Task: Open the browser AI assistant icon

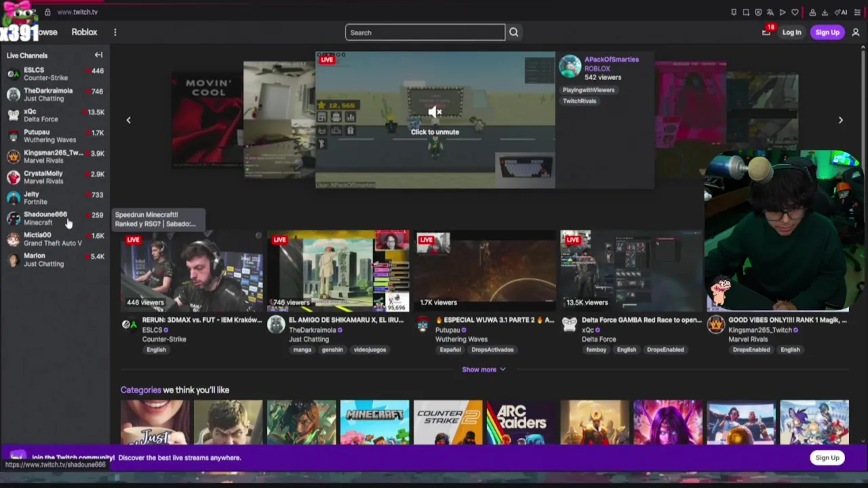Action: (841, 12)
